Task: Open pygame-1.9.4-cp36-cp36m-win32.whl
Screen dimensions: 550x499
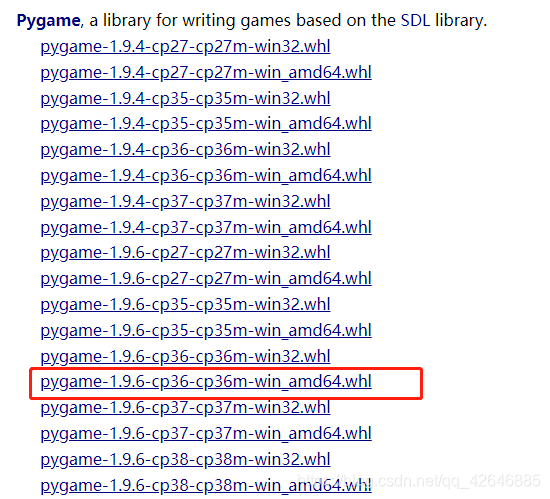Action: click(186, 150)
